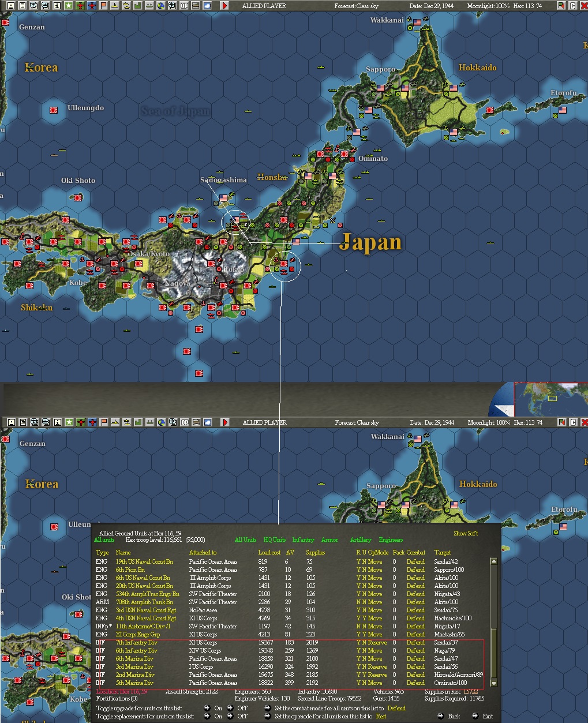Select the Japanese unit at Ulleungdo, top map
The width and height of the screenshot is (588, 723).
[54, 109]
